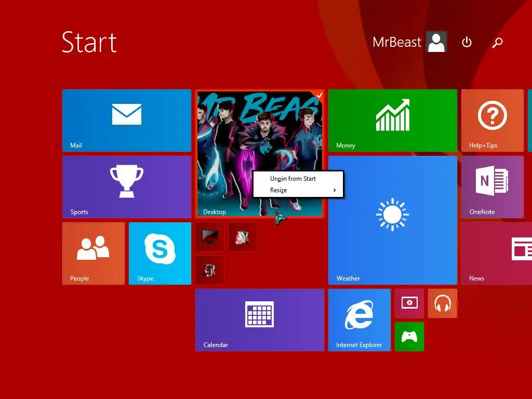Open the green Money tile
The height and width of the screenshot is (399, 532).
tap(393, 121)
